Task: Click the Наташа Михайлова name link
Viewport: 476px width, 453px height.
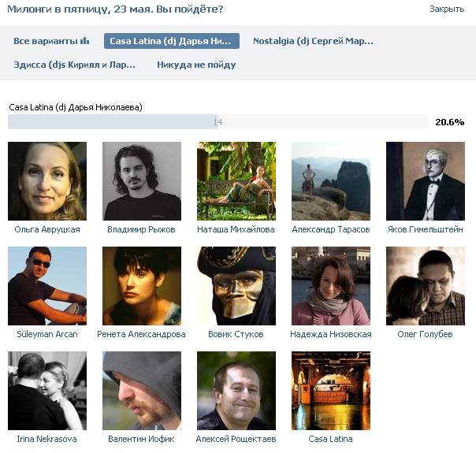Action: 236,229
